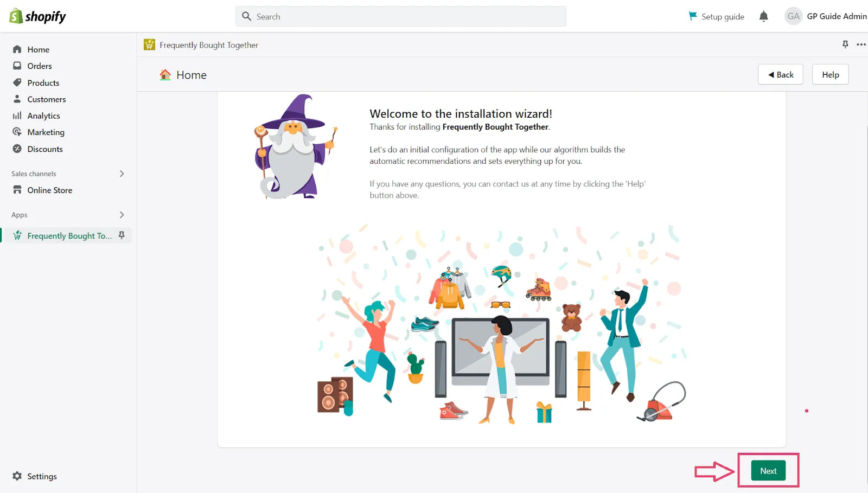Focus the Search input field
This screenshot has height=493, width=868.
pyautogui.click(x=401, y=16)
